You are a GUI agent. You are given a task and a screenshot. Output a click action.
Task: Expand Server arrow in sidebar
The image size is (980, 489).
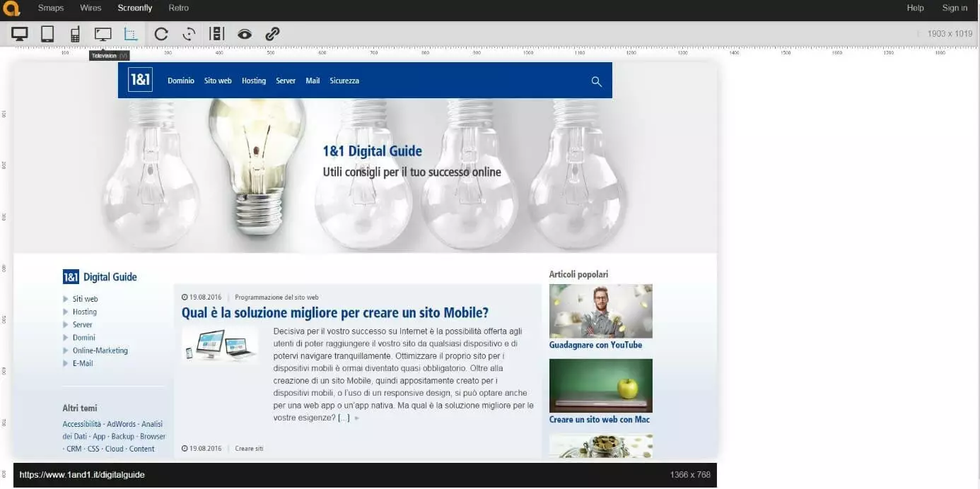66,325
